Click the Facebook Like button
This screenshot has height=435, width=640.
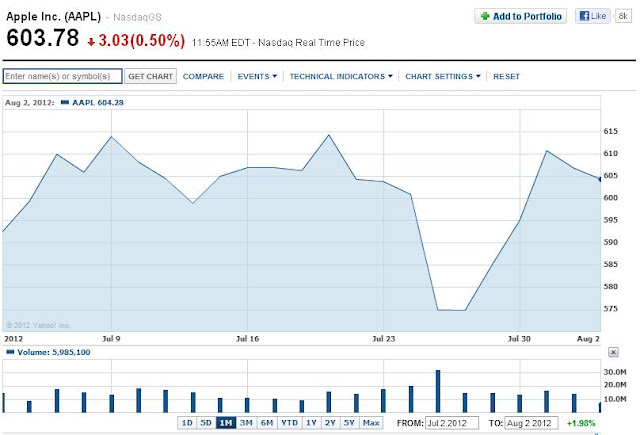(x=593, y=16)
